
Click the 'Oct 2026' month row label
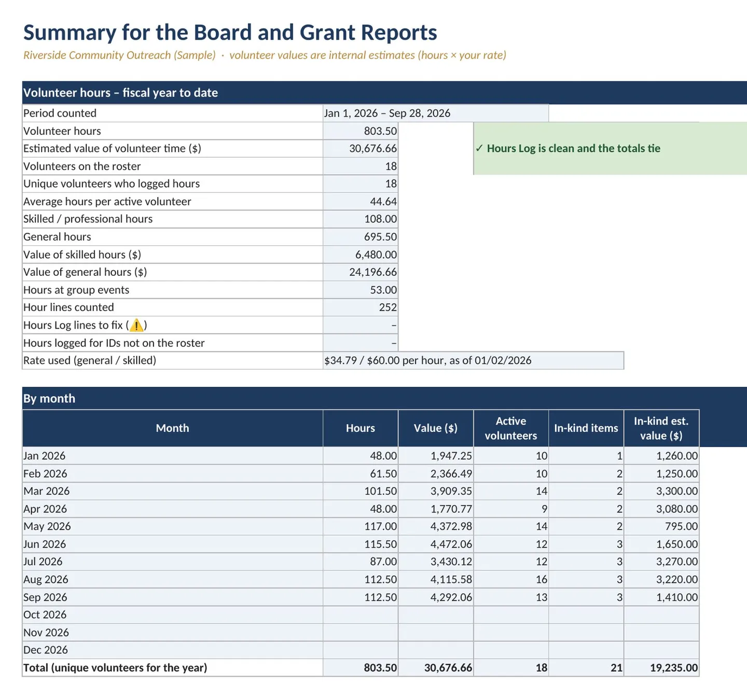[173, 615]
